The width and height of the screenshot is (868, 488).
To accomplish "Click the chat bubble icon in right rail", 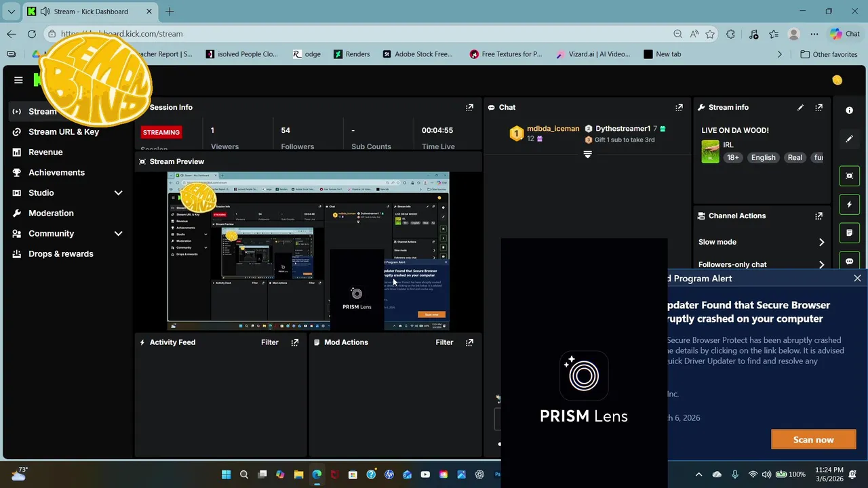I will [849, 261].
